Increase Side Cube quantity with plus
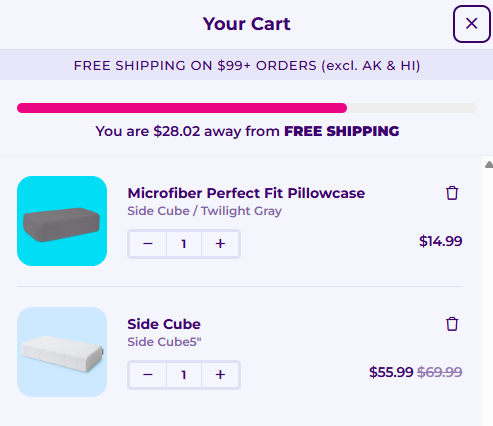493x426 pixels. [x=220, y=375]
